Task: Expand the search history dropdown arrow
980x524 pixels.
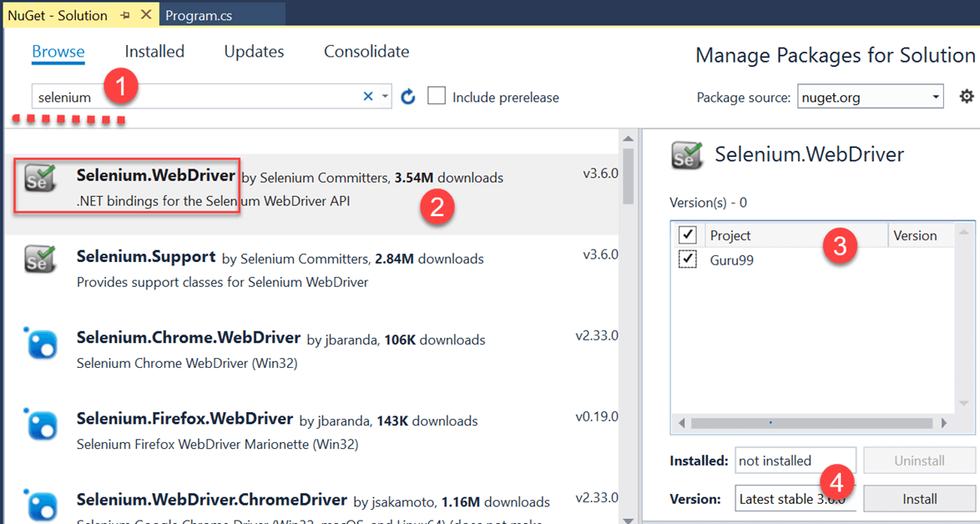Action: point(385,97)
